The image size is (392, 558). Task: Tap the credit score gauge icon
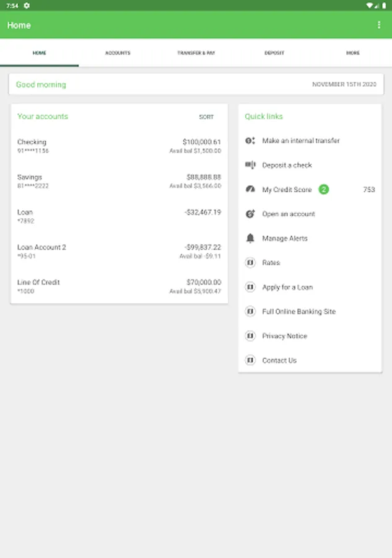[x=250, y=189]
